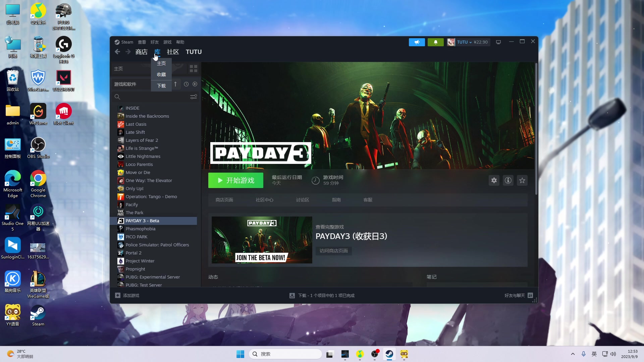Click the Steam window vertical scrollbar
This screenshot has height=362, width=644.
pyautogui.click(x=536, y=129)
